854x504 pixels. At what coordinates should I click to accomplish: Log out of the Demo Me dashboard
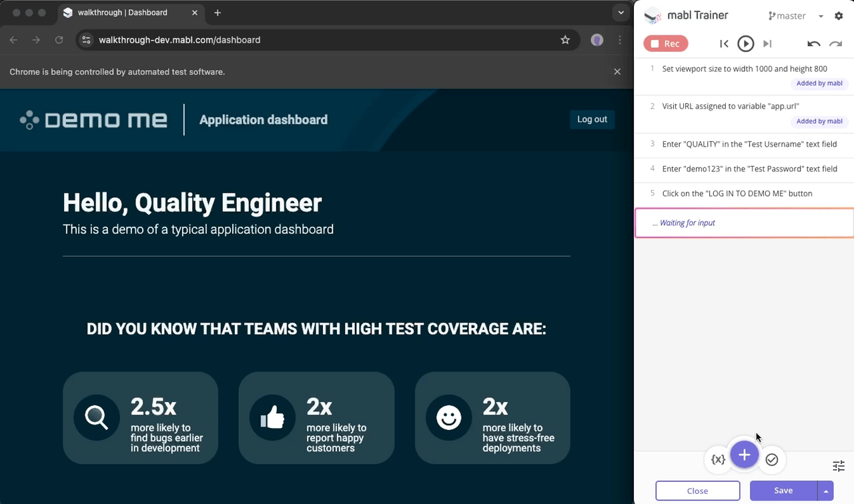pyautogui.click(x=592, y=119)
